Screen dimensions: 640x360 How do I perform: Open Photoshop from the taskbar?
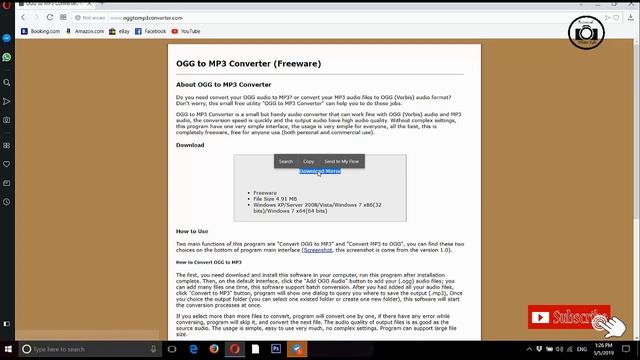pos(276,349)
